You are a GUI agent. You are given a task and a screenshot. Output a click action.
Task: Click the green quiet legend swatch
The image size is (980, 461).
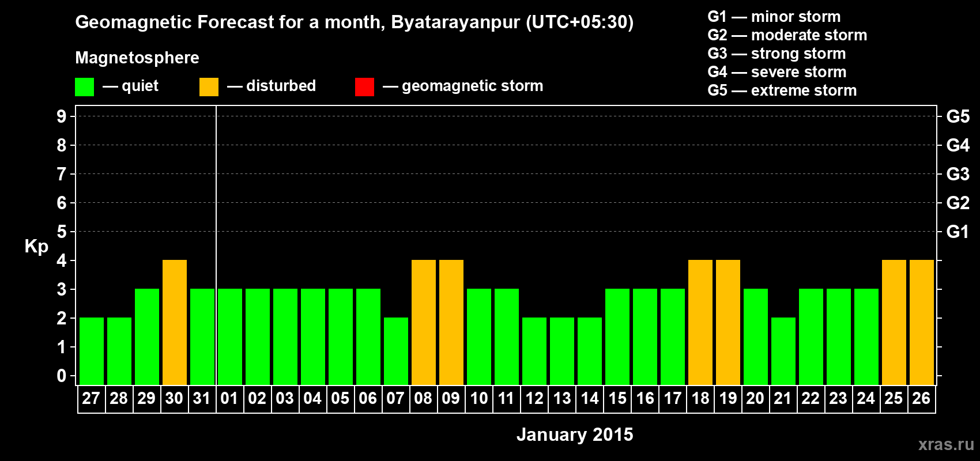pos(84,87)
